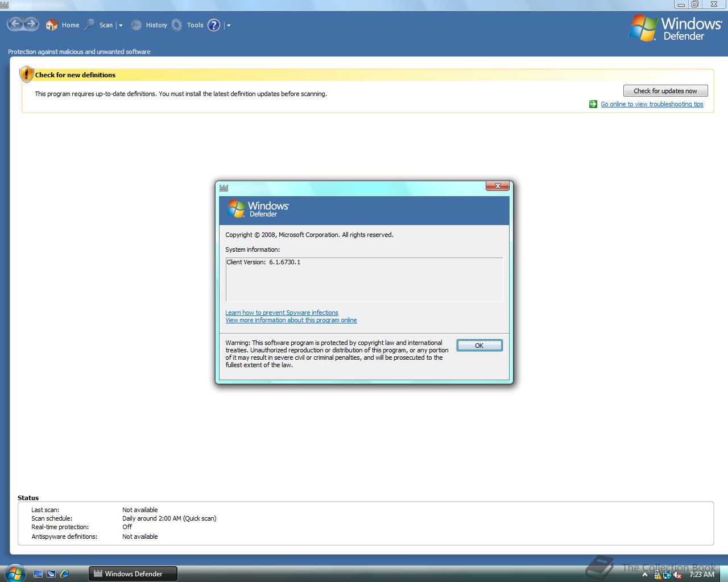Click the green arrow beside troubleshooting tips

pyautogui.click(x=593, y=104)
